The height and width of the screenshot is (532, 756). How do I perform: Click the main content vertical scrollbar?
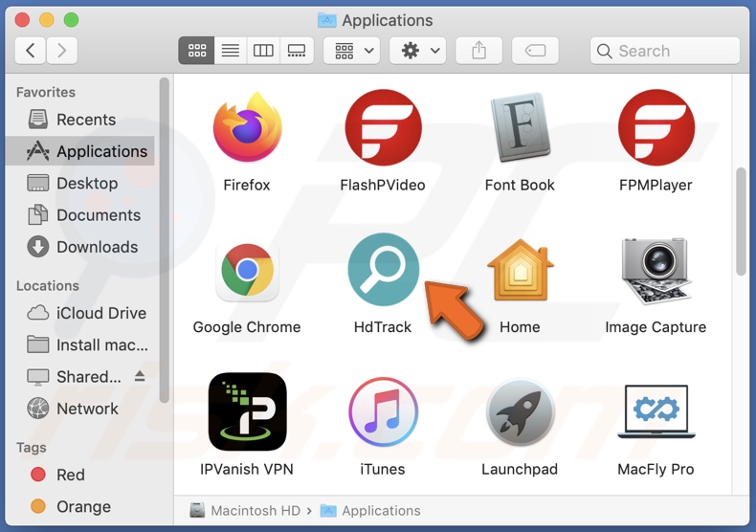[x=741, y=222]
